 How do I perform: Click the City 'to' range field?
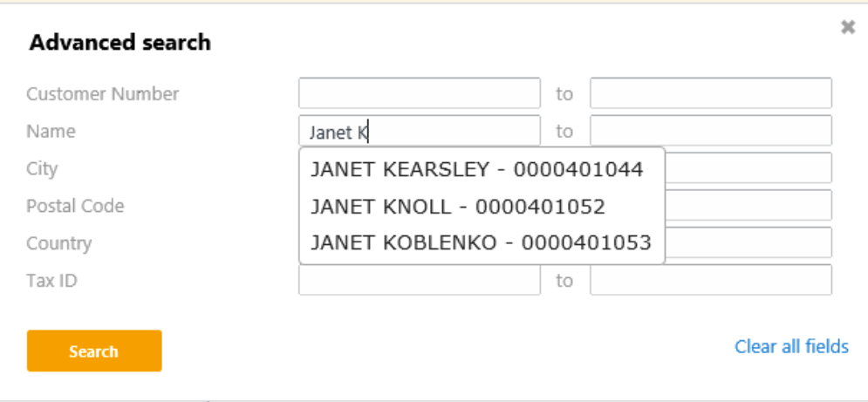click(748, 167)
